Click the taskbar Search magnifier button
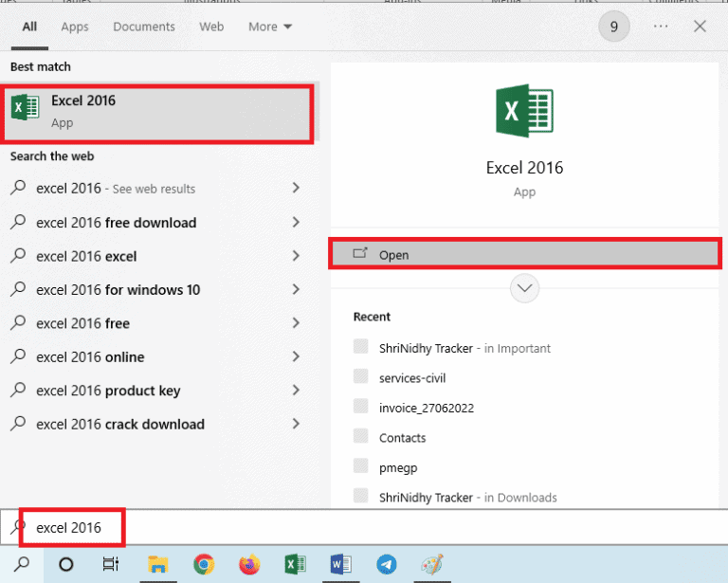The image size is (728, 583). point(22,564)
